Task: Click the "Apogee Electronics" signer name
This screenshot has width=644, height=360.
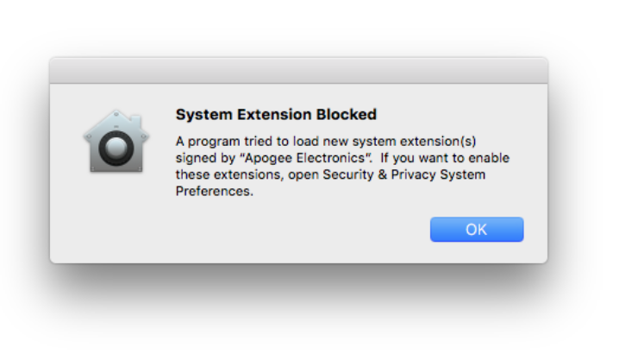Action: (306, 158)
